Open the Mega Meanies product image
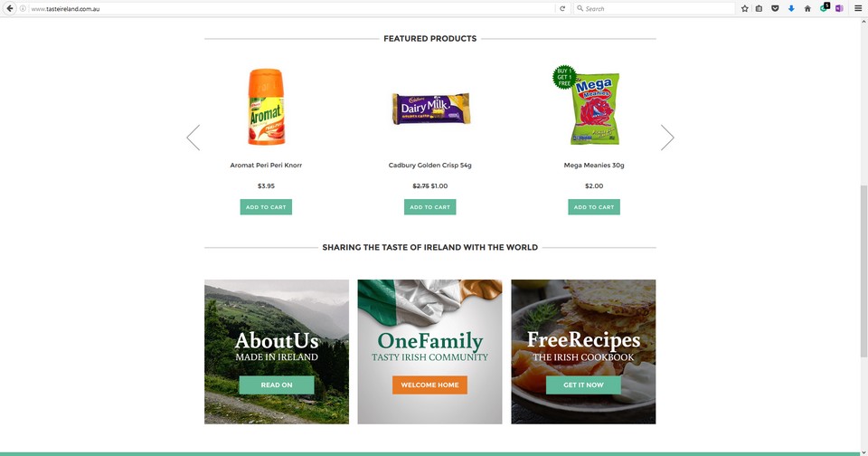The width and height of the screenshot is (868, 456). coord(590,107)
